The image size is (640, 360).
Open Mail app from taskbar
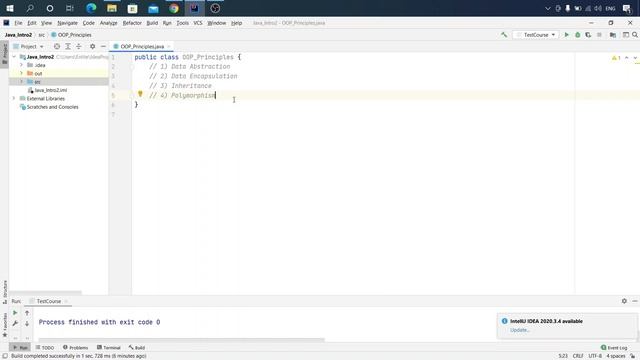(153, 8)
